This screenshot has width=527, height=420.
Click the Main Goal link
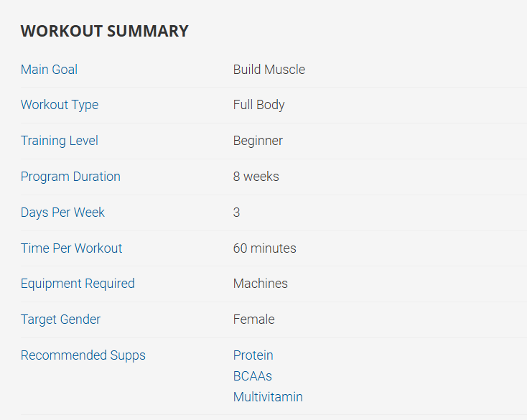[x=49, y=70]
